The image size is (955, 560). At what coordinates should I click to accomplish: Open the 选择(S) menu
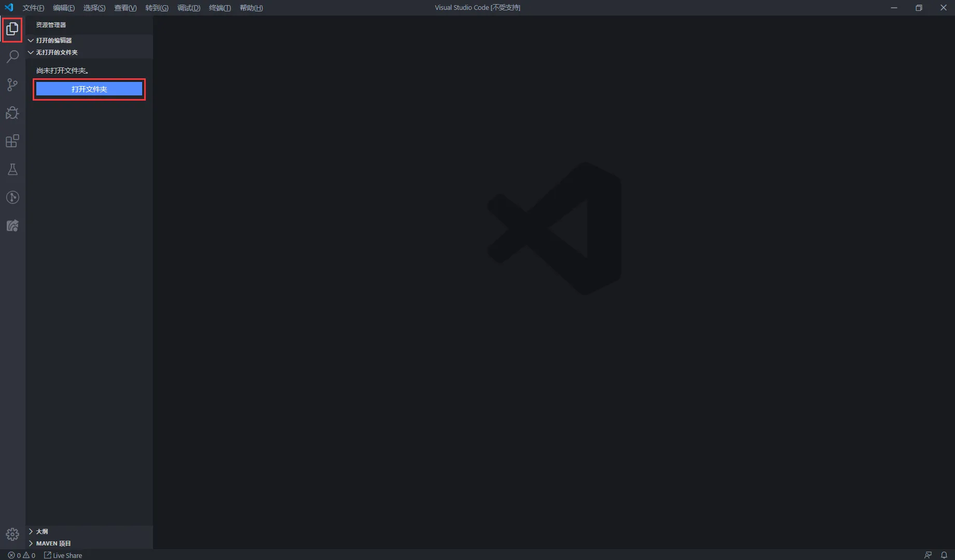tap(94, 8)
